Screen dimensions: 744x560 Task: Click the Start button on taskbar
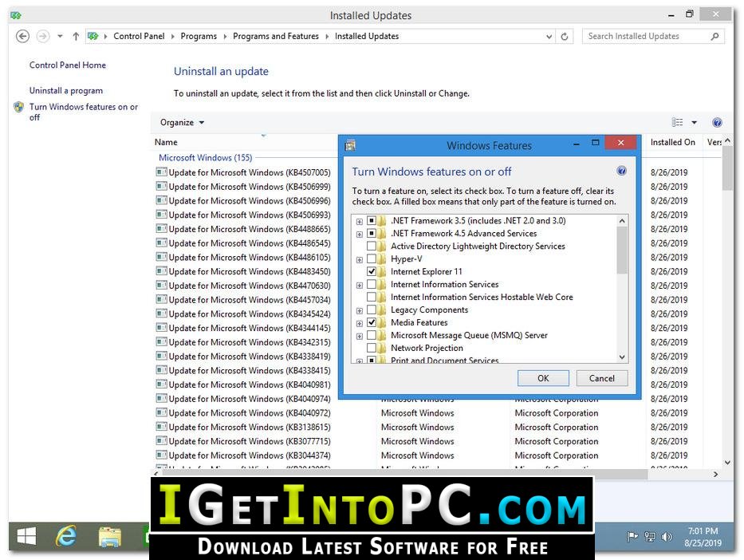[26, 537]
